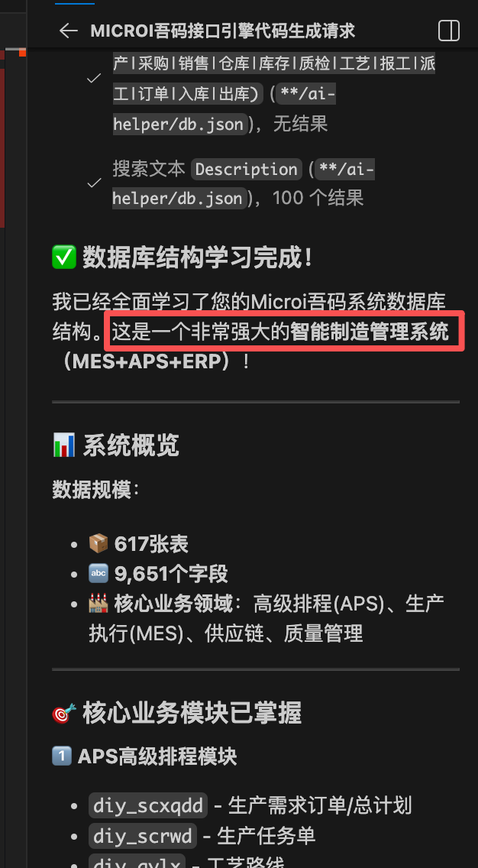The width and height of the screenshot is (478, 868).
Task: Click the target icon beside 核心业务模块已掌握
Action: point(64,714)
